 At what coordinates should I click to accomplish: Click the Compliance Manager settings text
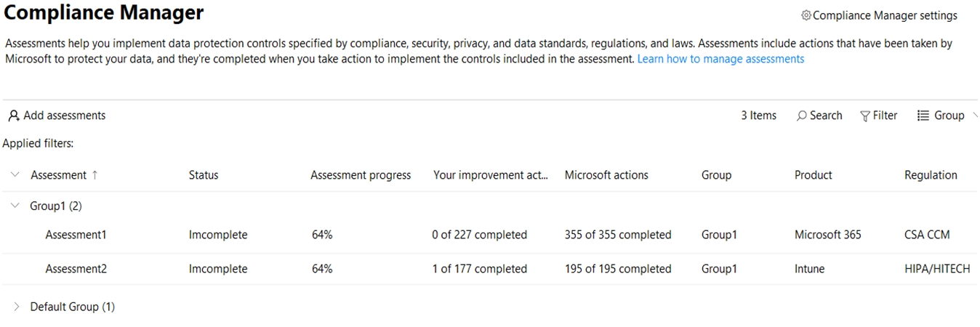(885, 15)
